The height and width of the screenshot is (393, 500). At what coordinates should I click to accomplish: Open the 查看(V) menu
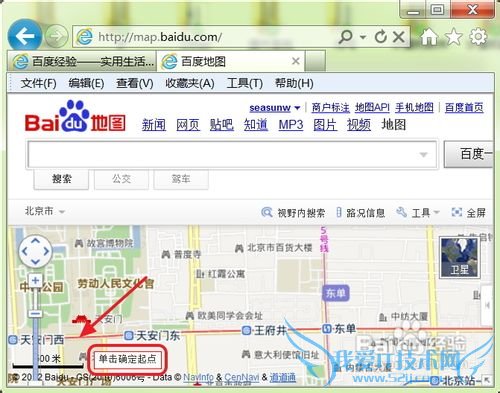click(x=135, y=83)
